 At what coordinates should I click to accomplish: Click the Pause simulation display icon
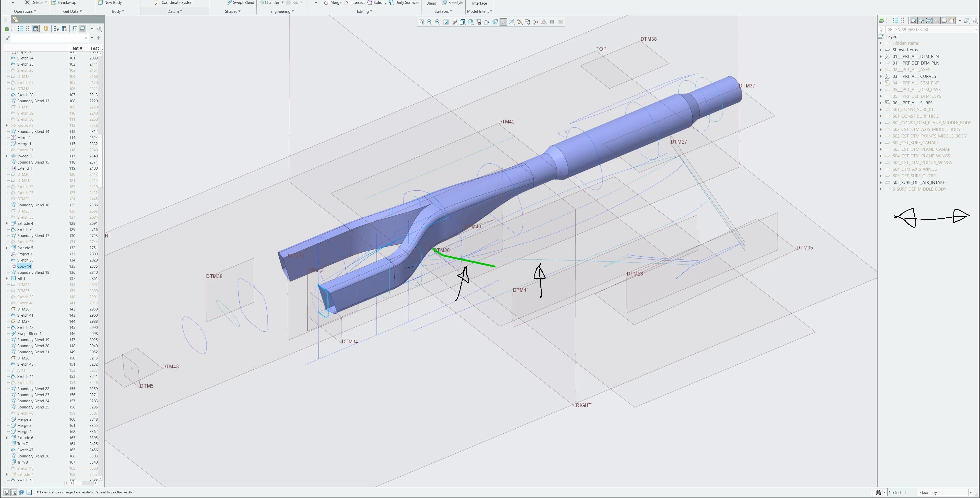(x=552, y=22)
